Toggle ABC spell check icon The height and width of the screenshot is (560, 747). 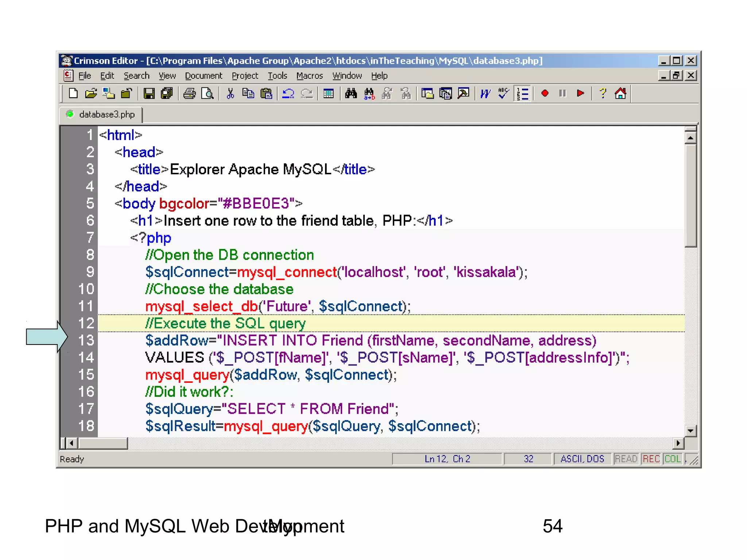[504, 94]
